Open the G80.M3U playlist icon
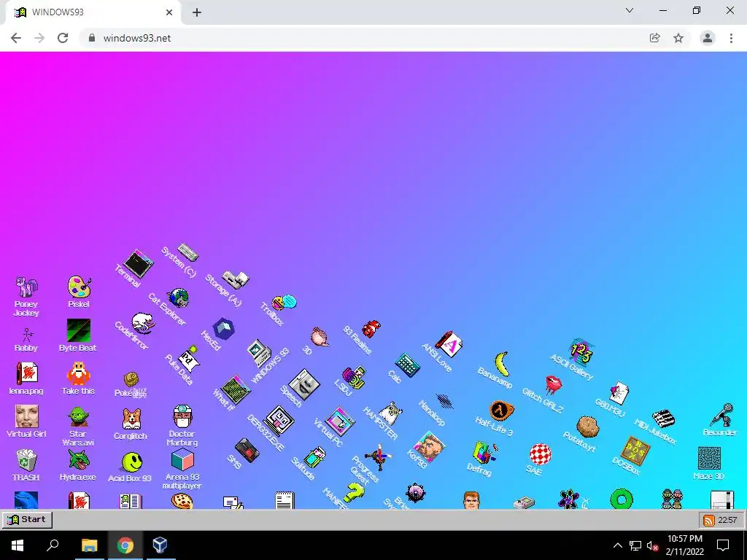This screenshot has height=560, width=747. pyautogui.click(x=619, y=393)
